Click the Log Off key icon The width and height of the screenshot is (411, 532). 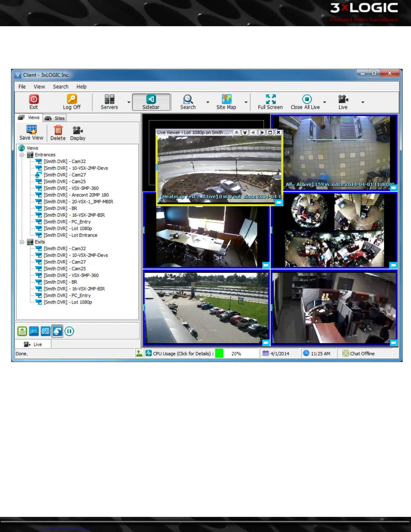point(72,99)
